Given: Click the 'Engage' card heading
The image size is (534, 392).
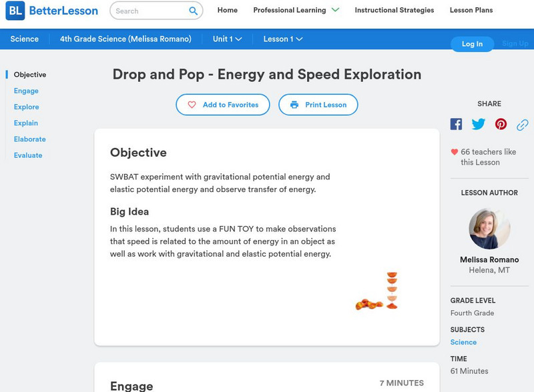Looking at the screenshot, I should point(131,386).
